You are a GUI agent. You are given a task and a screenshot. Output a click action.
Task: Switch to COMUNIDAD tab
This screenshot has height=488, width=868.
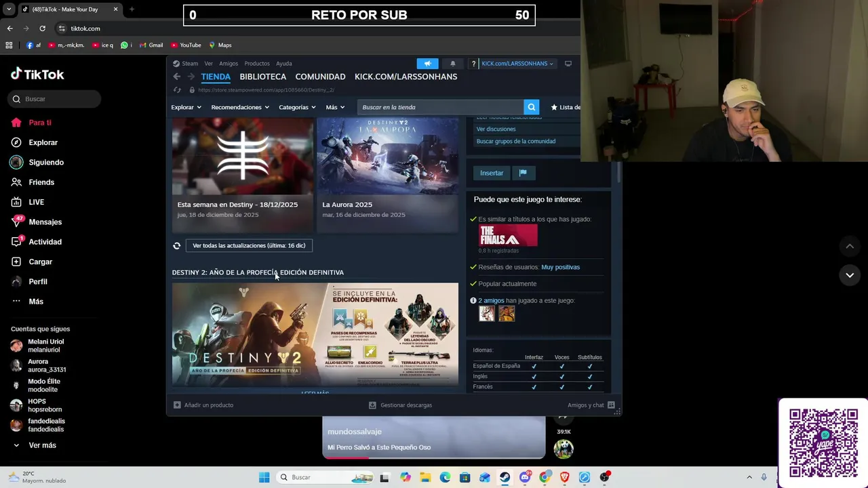coord(320,77)
